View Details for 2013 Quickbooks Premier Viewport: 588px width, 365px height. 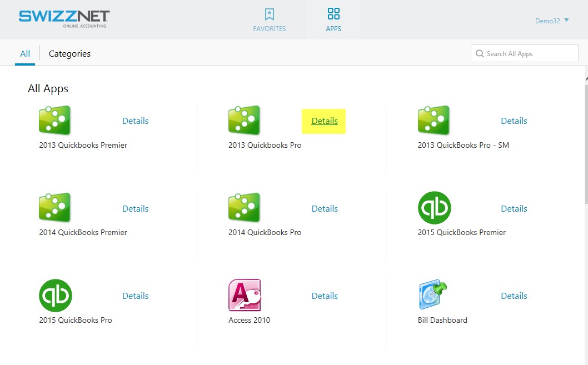136,121
